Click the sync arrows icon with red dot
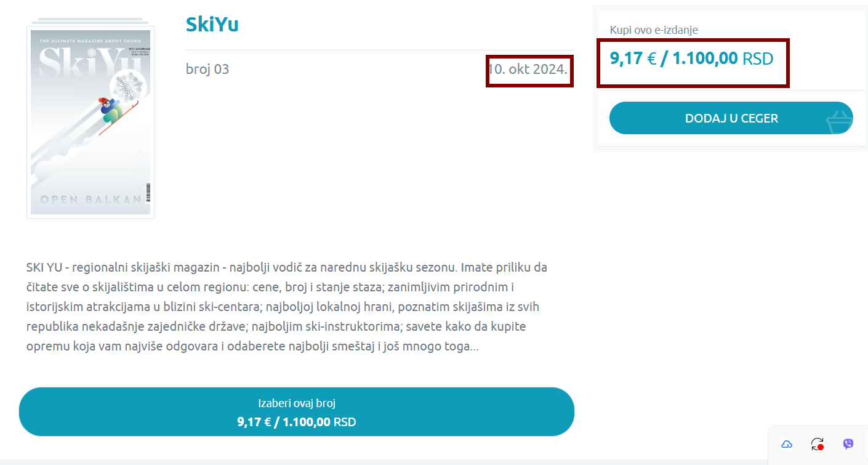This screenshot has width=868, height=465. (818, 444)
